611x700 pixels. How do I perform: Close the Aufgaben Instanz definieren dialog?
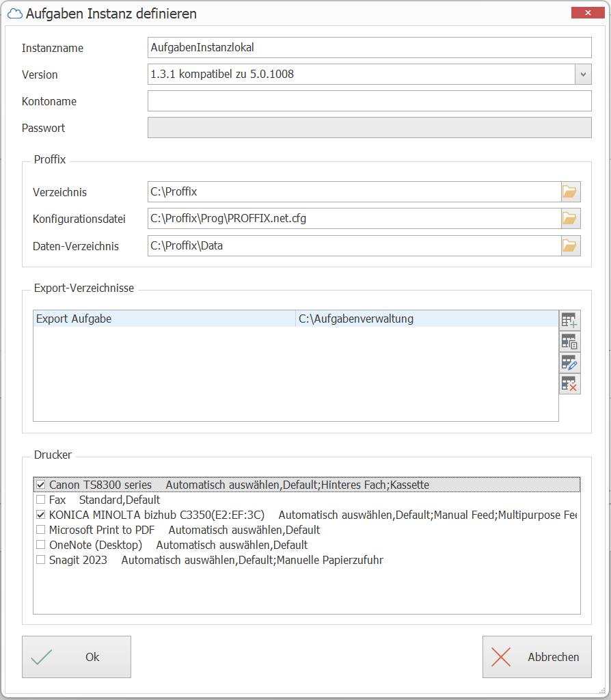click(588, 13)
